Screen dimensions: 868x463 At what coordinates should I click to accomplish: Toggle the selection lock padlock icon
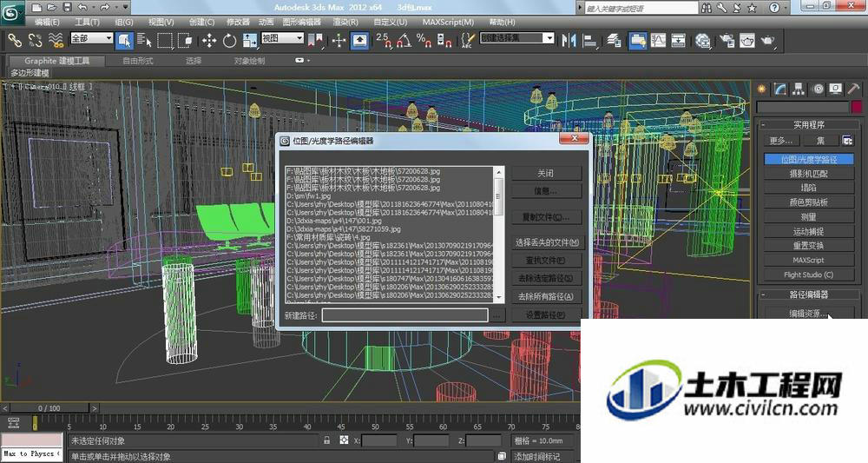click(x=326, y=440)
